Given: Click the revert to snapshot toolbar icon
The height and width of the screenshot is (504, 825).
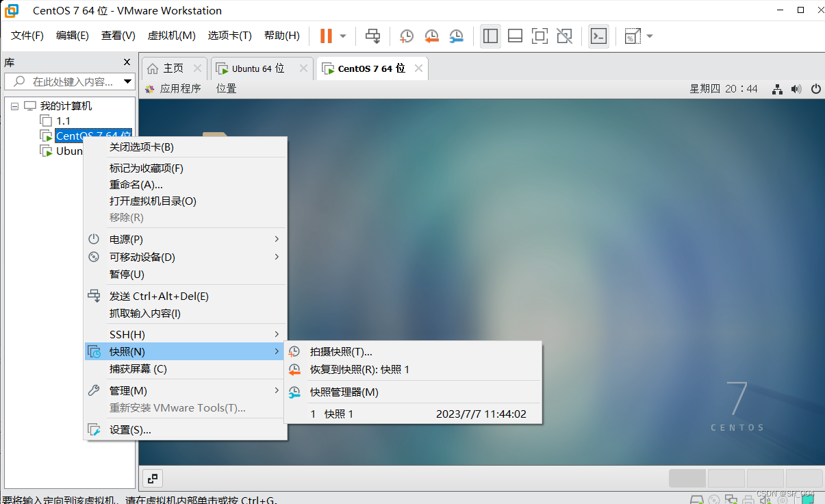Looking at the screenshot, I should [431, 36].
